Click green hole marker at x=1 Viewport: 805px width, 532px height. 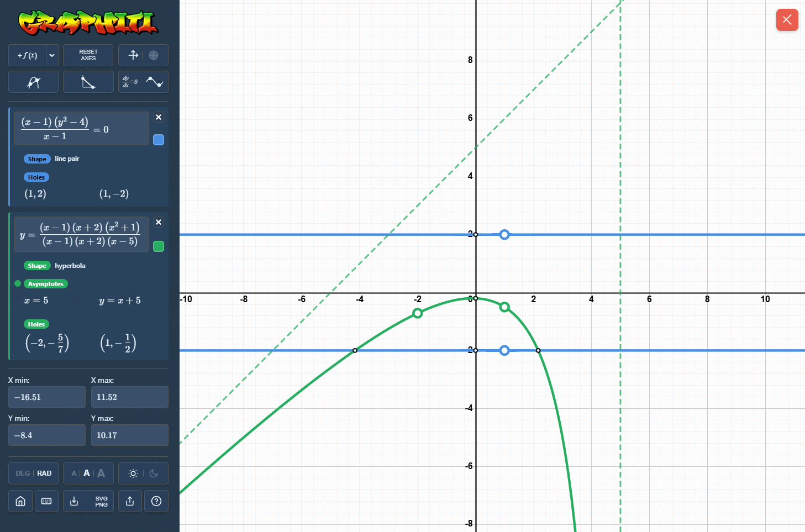504,307
